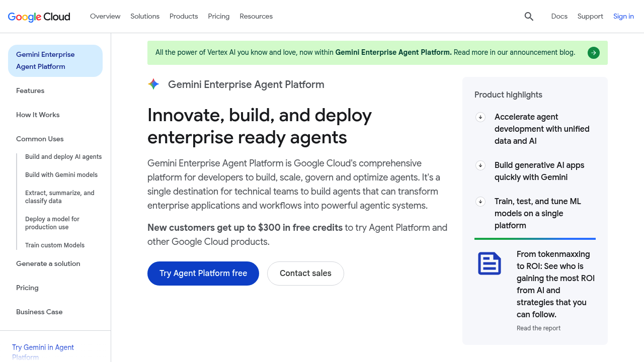The width and height of the screenshot is (644, 362).
Task: Open the From tokenmaxxing to ROI headline
Action: coord(555,285)
